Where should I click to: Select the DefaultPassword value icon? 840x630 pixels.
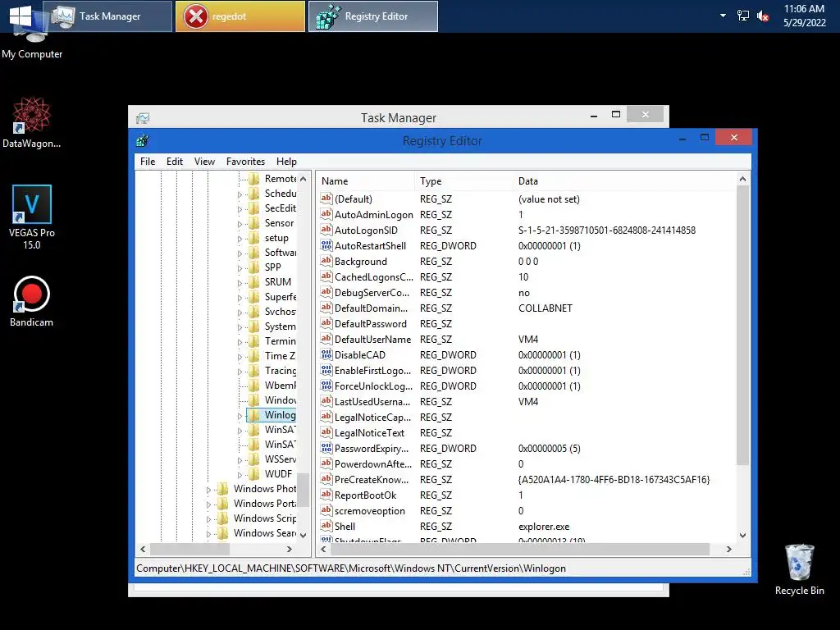pos(326,323)
